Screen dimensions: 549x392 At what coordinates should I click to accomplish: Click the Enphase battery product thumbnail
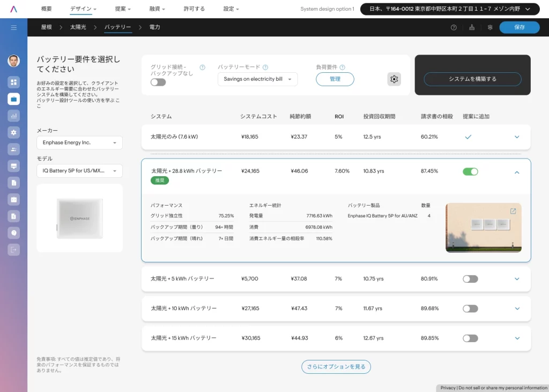coord(79,218)
